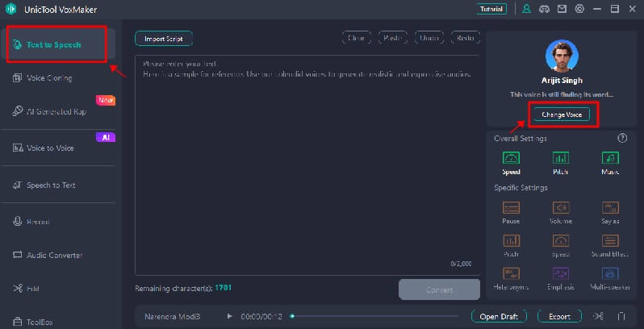
Task: Play the Narendra Modi3 audio
Action: 229,317
